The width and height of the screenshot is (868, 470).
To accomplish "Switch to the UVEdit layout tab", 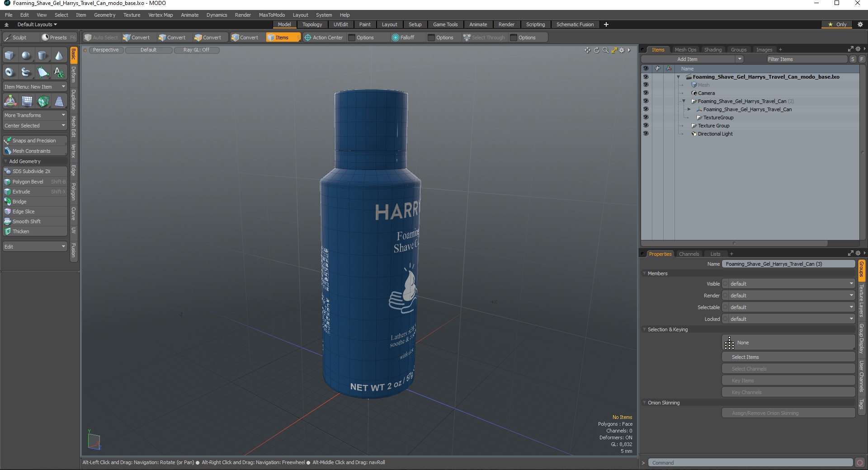I will pyautogui.click(x=340, y=24).
